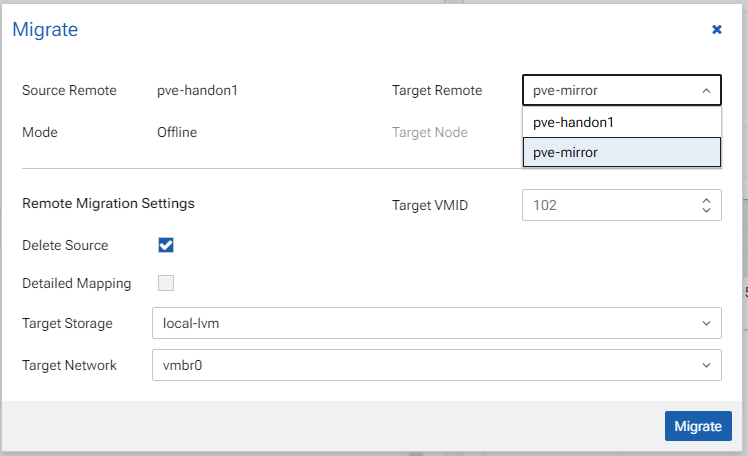Image resolution: width=748 pixels, height=456 pixels.
Task: Click the Detailed Mapping label text
Action: (76, 283)
